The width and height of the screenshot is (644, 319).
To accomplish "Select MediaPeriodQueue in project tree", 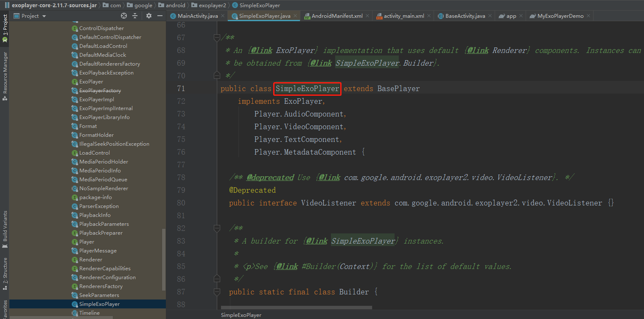I will 103,180.
